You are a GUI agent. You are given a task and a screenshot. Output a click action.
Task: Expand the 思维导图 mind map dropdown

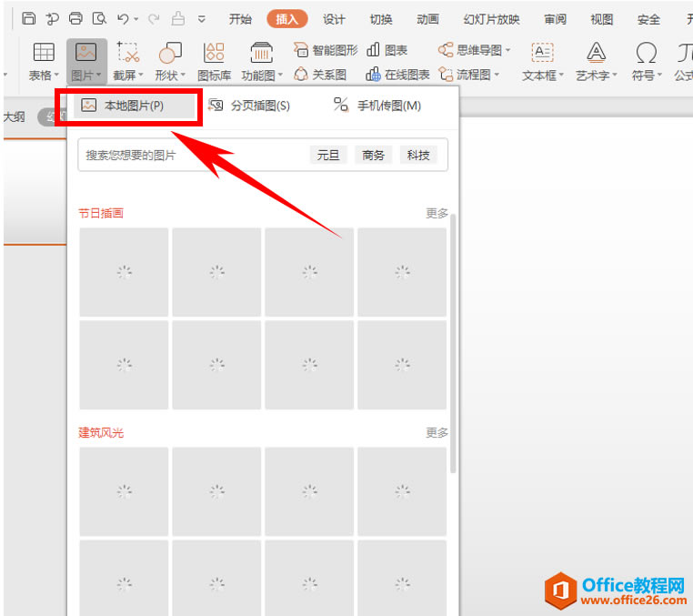(474, 50)
